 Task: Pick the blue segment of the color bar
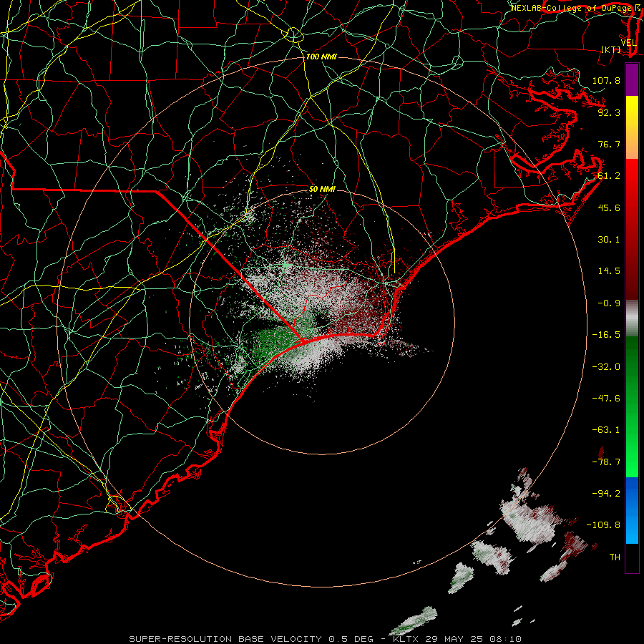point(632,510)
